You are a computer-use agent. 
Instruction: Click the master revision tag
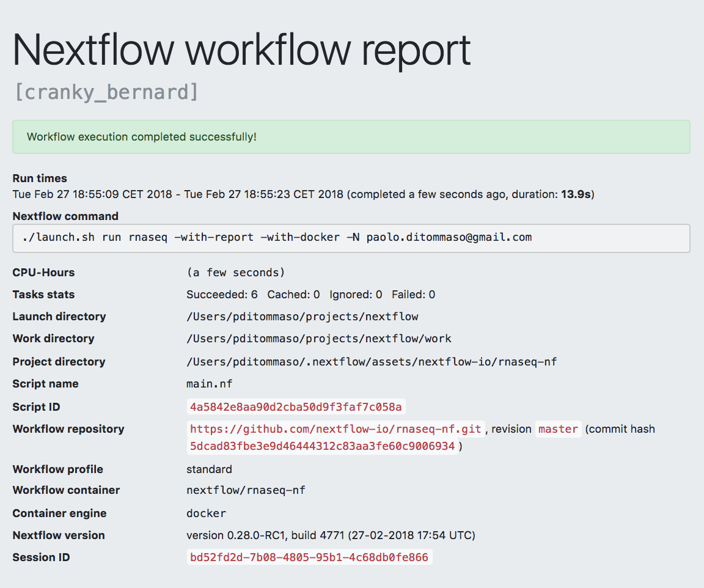pos(558,429)
